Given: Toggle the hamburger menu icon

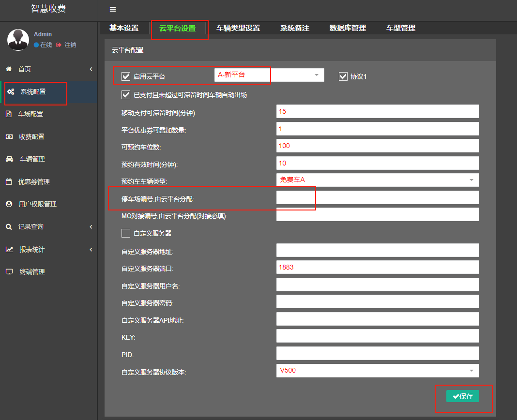Looking at the screenshot, I should click(x=113, y=9).
